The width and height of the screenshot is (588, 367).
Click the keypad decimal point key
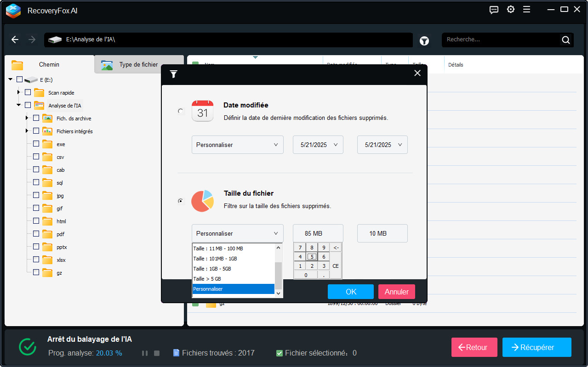click(324, 275)
